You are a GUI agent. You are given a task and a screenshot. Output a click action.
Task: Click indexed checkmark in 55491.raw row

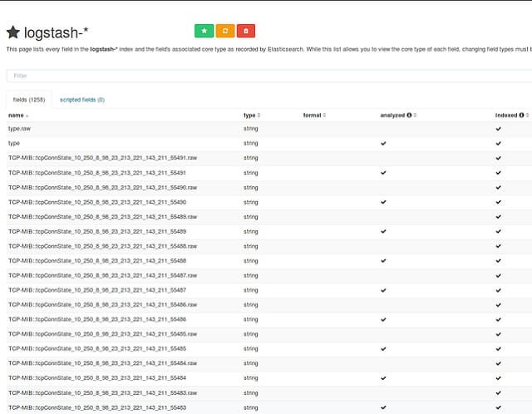click(x=499, y=158)
